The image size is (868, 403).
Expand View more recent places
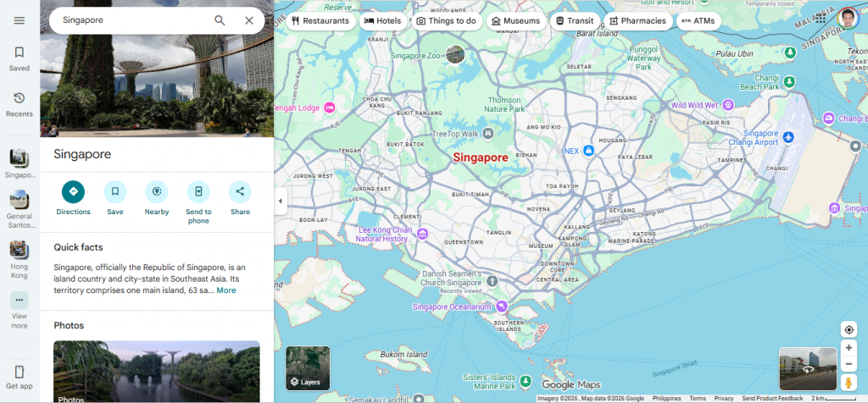coord(19,308)
